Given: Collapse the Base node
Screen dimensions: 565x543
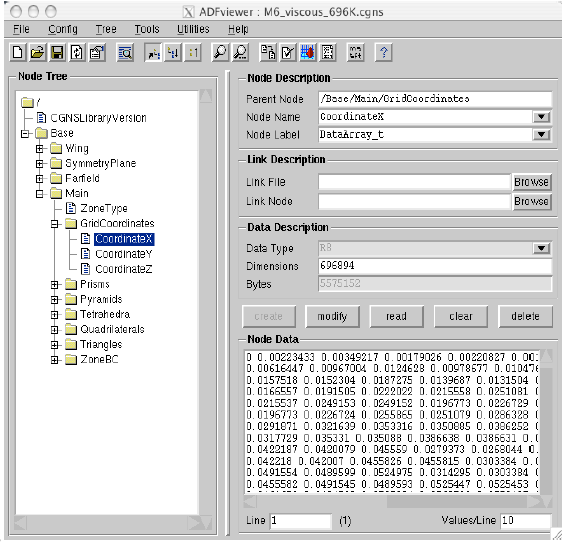Looking at the screenshot, I should (x=25, y=134).
